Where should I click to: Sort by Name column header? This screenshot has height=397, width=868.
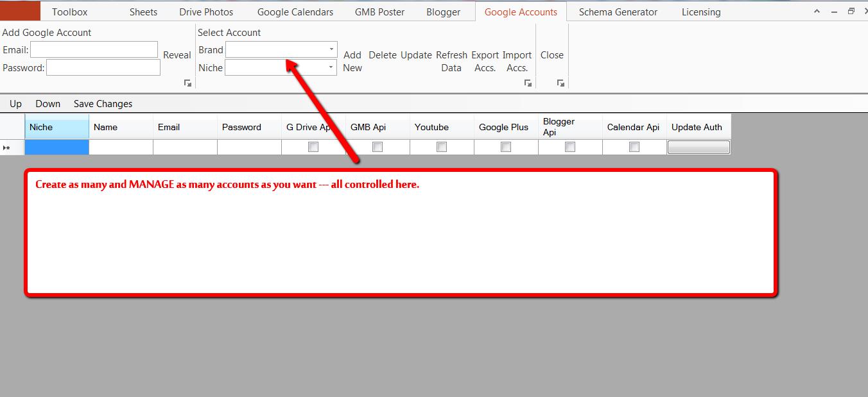pyautogui.click(x=121, y=127)
